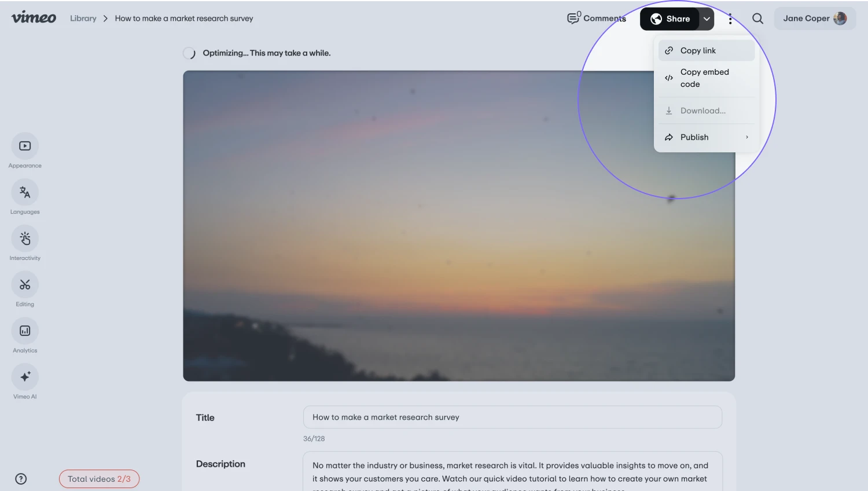
Task: Select the Interactivity tool icon
Action: 25,239
